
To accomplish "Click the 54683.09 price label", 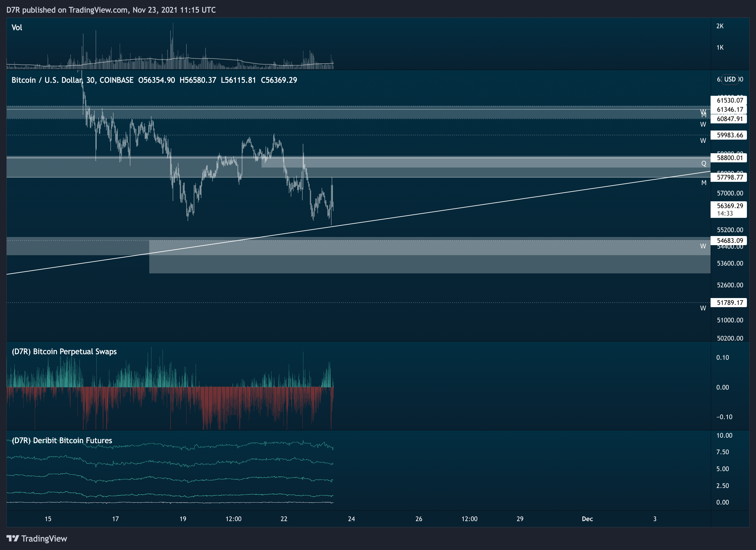I will click(x=729, y=241).
